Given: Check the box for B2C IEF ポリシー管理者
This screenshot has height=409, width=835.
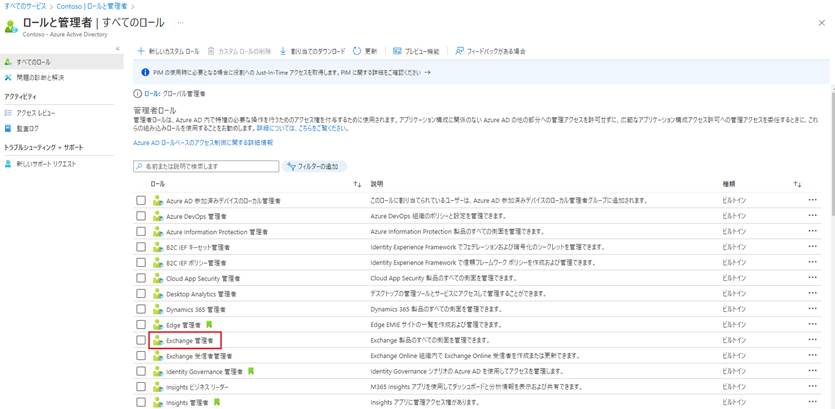Looking at the screenshot, I should [x=141, y=263].
